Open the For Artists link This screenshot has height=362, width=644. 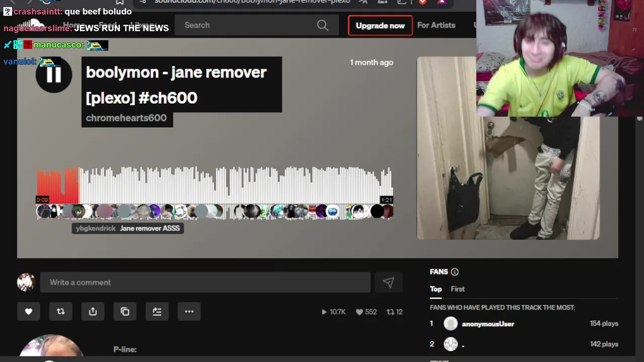point(436,25)
